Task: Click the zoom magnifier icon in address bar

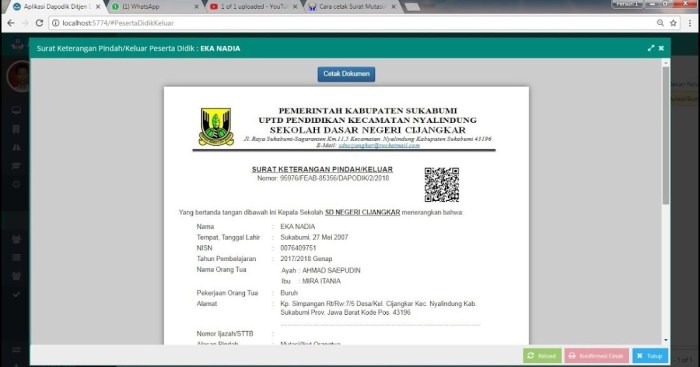Action: pyautogui.click(x=660, y=23)
